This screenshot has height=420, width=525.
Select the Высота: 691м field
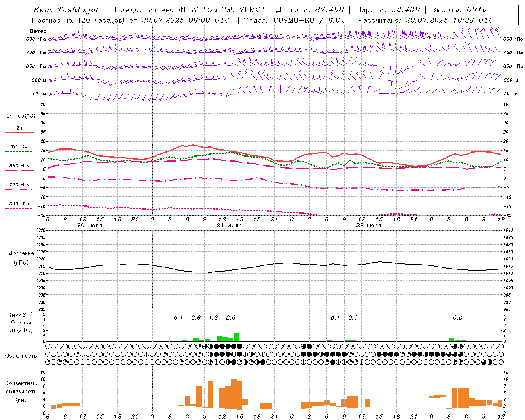(459, 10)
